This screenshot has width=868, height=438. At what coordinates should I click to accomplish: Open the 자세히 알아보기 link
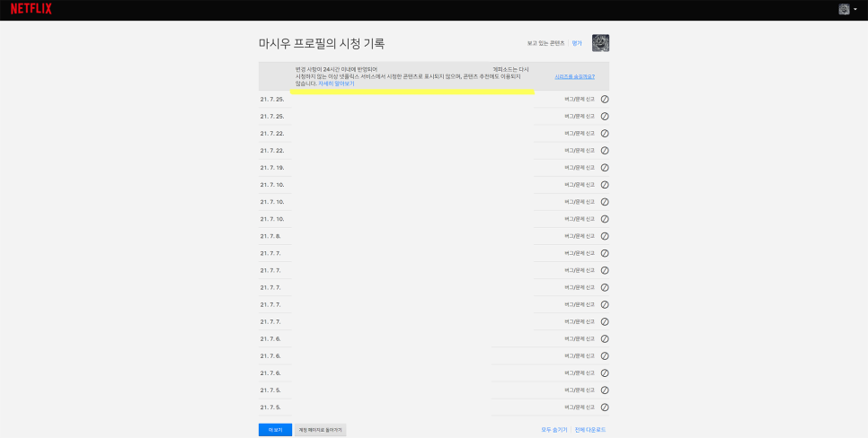tap(336, 83)
